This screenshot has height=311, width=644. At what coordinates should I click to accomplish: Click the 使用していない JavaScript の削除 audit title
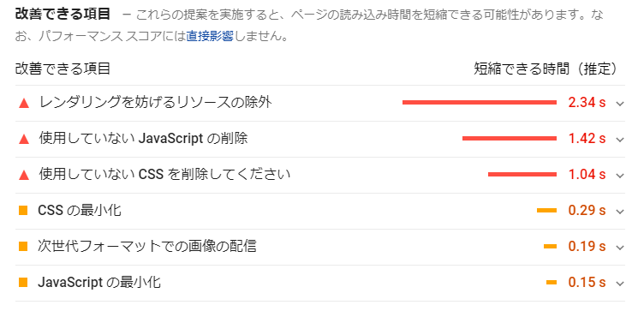143,139
